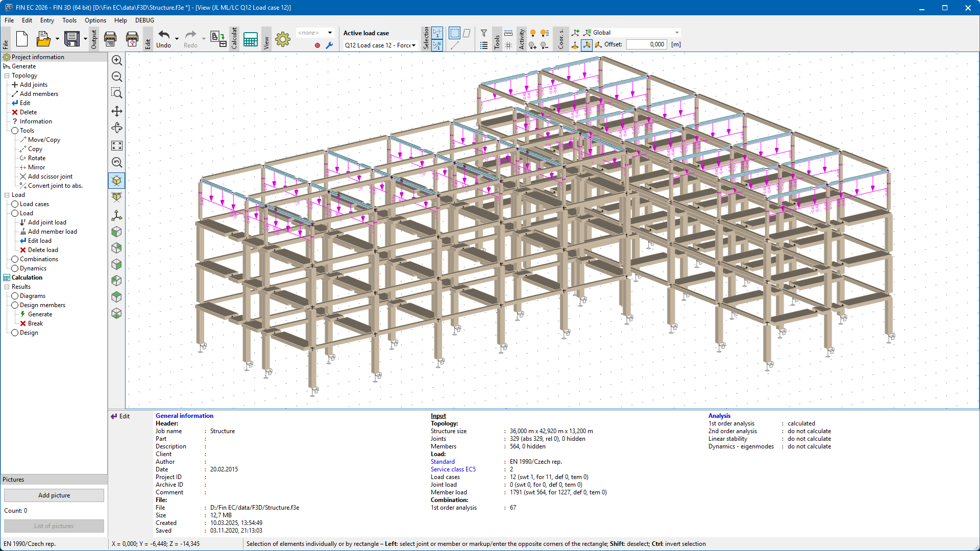Click the red record macro icon
Viewport: 980px width, 551px height.
point(317,45)
